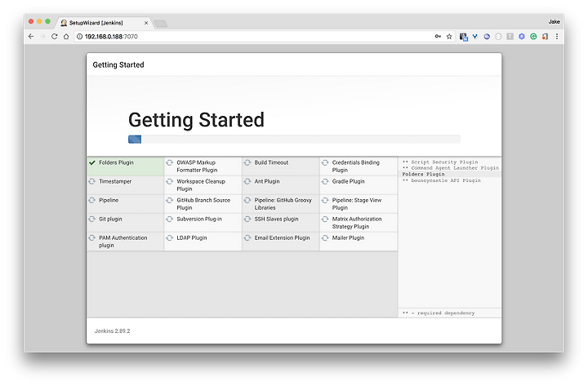588x386 pixels.
Task: Click bouncycastle API Plugin log line
Action: 441,180
